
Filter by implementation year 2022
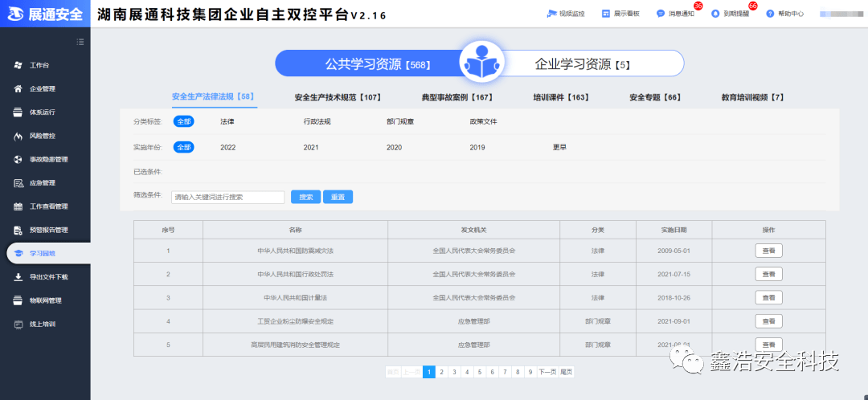pos(228,148)
